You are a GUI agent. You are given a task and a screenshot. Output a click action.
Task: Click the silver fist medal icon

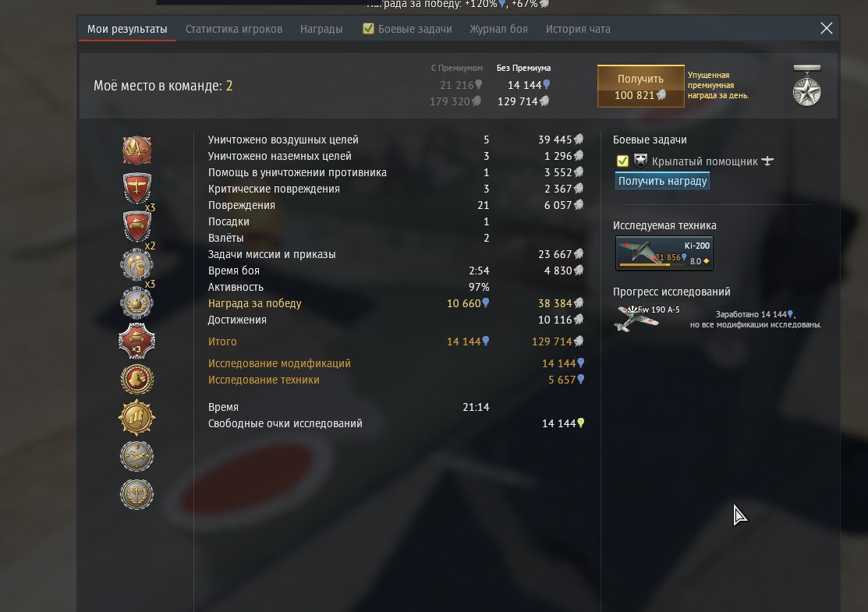136,264
